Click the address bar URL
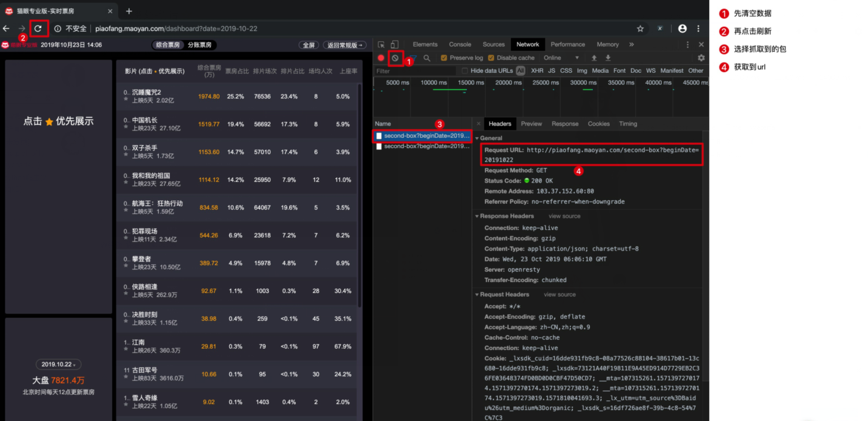Screen dimensions: 868x421 click(176, 29)
